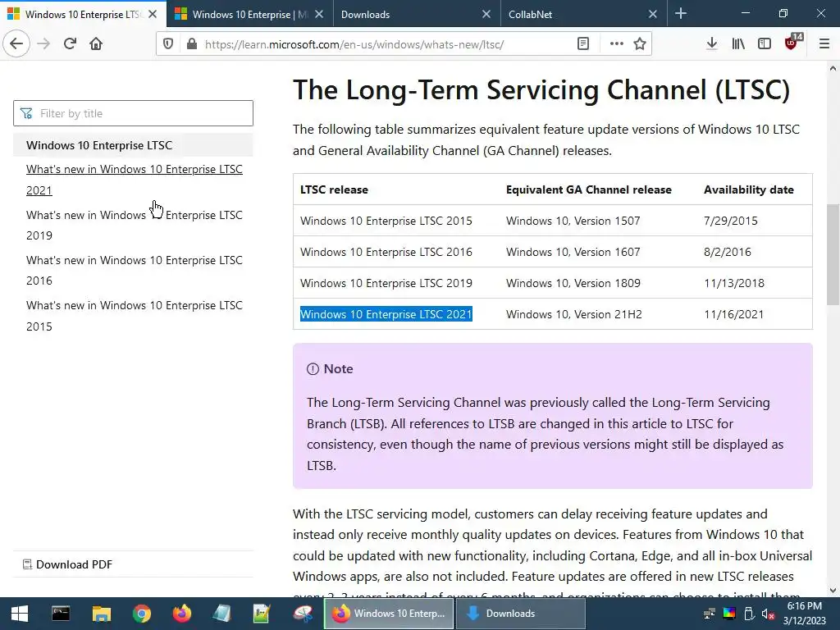Open File Explorer from the taskbar
This screenshot has width=840, height=630.
(101, 614)
